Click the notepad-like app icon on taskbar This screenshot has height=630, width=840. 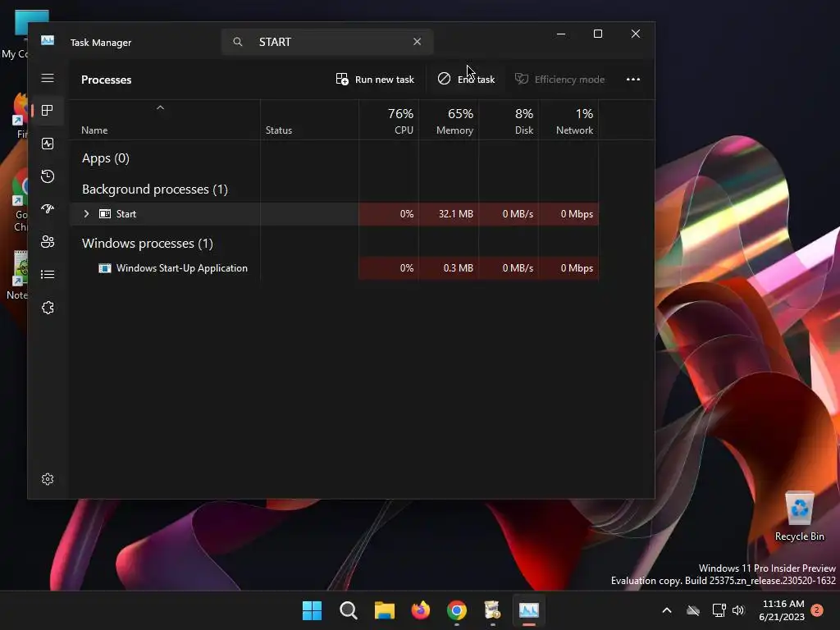coord(492,610)
